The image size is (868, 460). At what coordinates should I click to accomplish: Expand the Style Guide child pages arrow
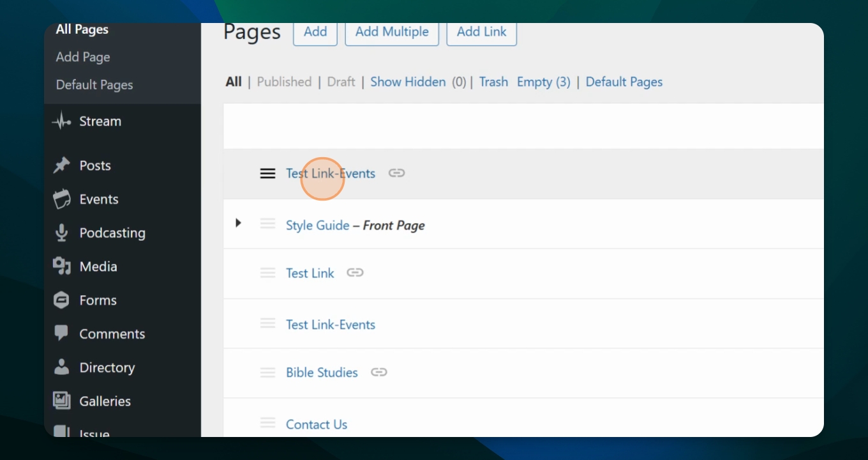238,223
